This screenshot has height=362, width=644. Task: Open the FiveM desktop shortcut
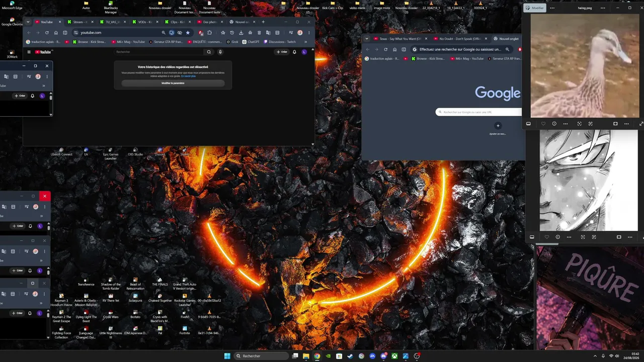click(x=185, y=314)
